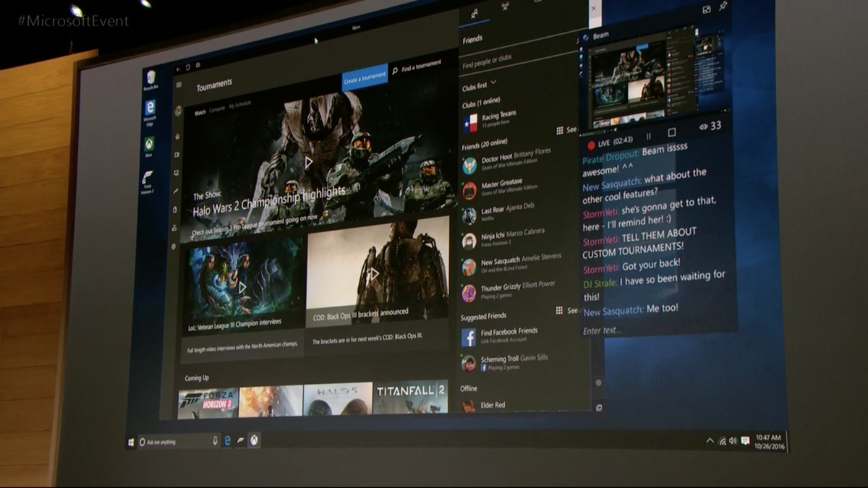This screenshot has height=488, width=868.
Task: Open the Xbox desktop shortcut icon
Action: pos(149,147)
